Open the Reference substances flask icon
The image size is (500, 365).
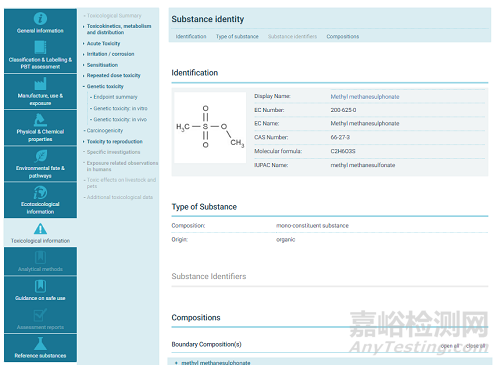point(40,343)
